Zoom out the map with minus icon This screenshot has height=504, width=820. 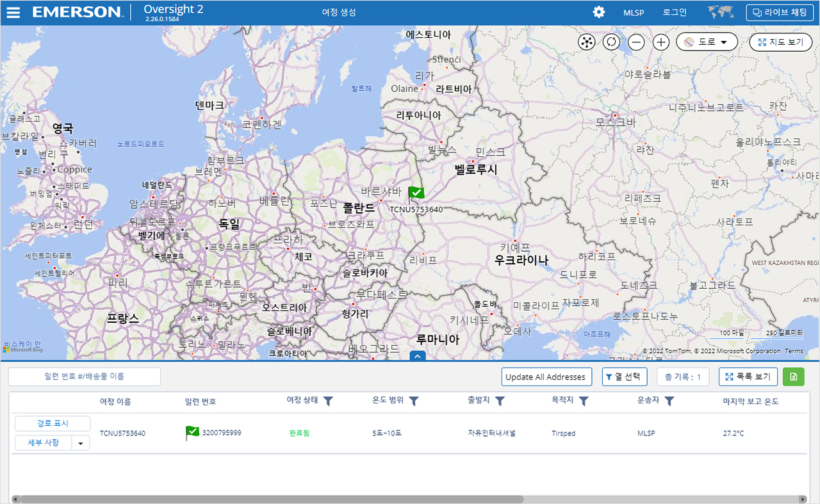point(636,42)
